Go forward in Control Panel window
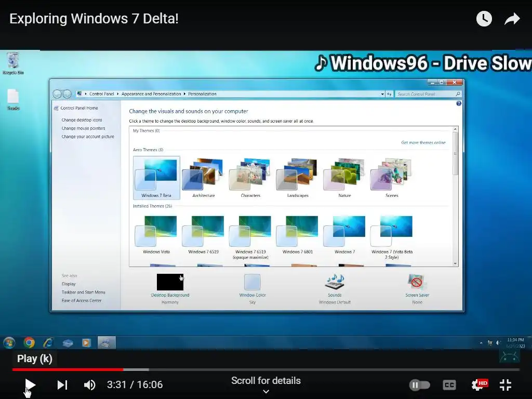The image size is (532, 399). click(x=67, y=94)
